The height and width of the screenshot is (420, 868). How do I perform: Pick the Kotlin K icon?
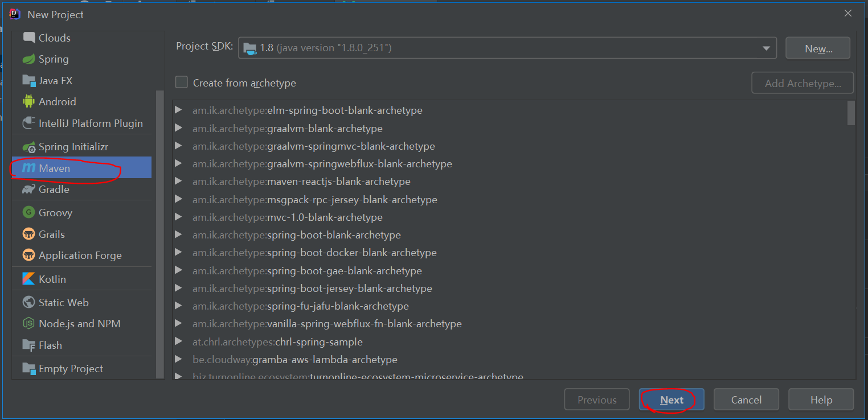28,279
